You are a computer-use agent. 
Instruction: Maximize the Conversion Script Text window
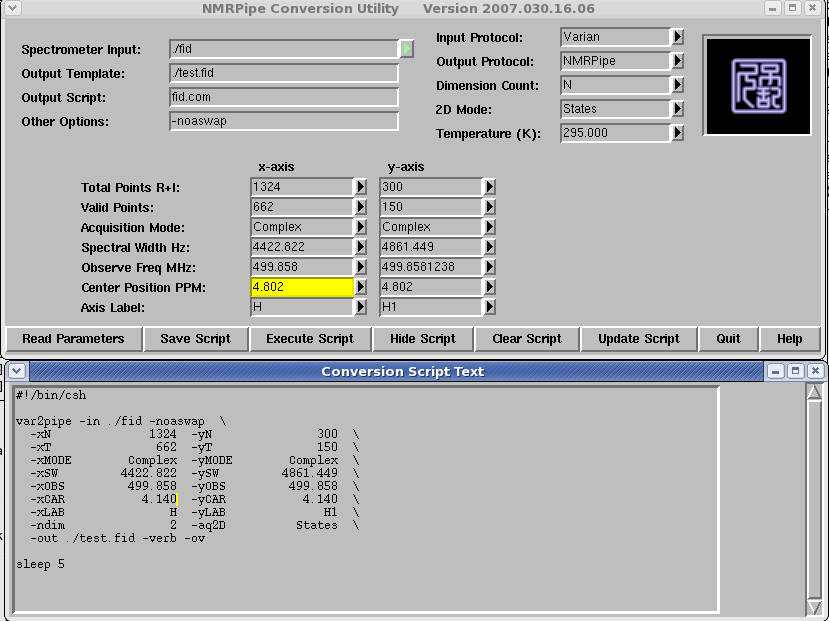(795, 372)
